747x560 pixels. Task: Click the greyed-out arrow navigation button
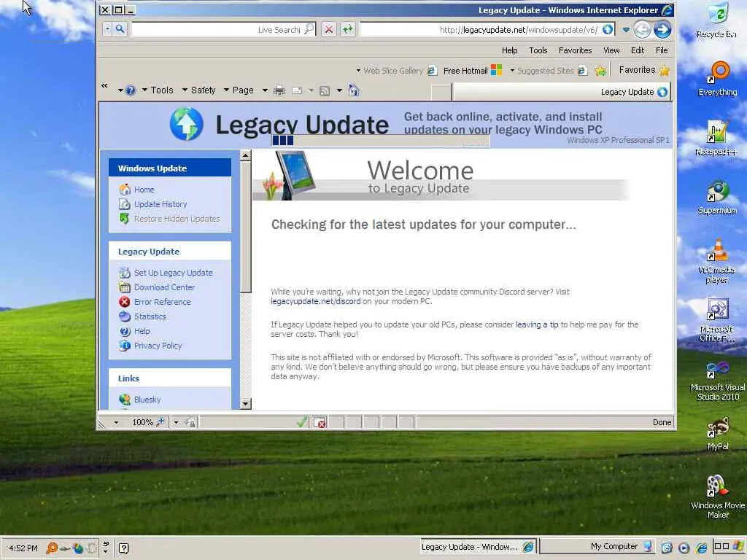[642, 29]
